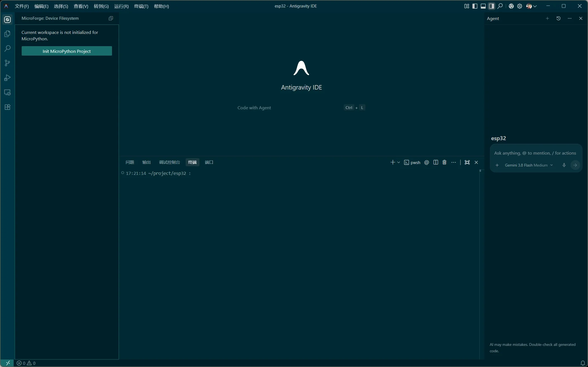Send the Agent message with the arrow
Screen dimensions: 588x367
[x=575, y=165]
